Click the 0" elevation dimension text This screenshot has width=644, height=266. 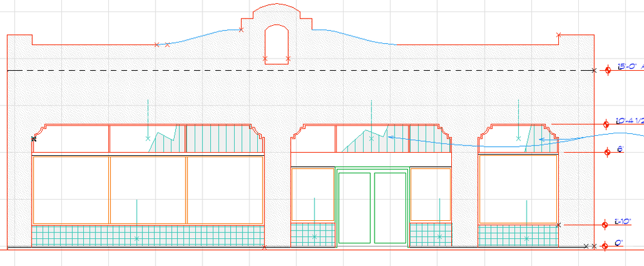pyautogui.click(x=618, y=243)
